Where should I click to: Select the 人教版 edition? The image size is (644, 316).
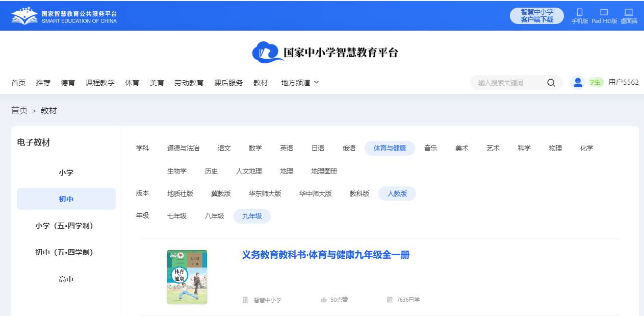pos(397,193)
